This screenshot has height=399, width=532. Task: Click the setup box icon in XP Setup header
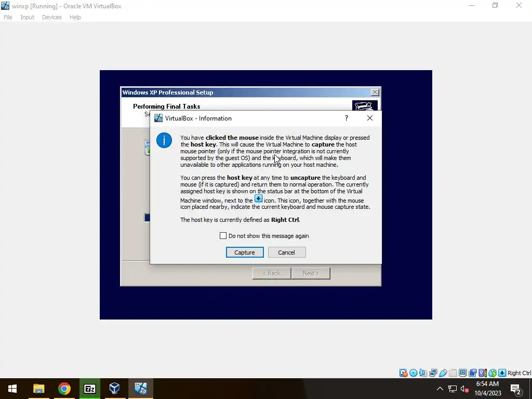pyautogui.click(x=365, y=105)
